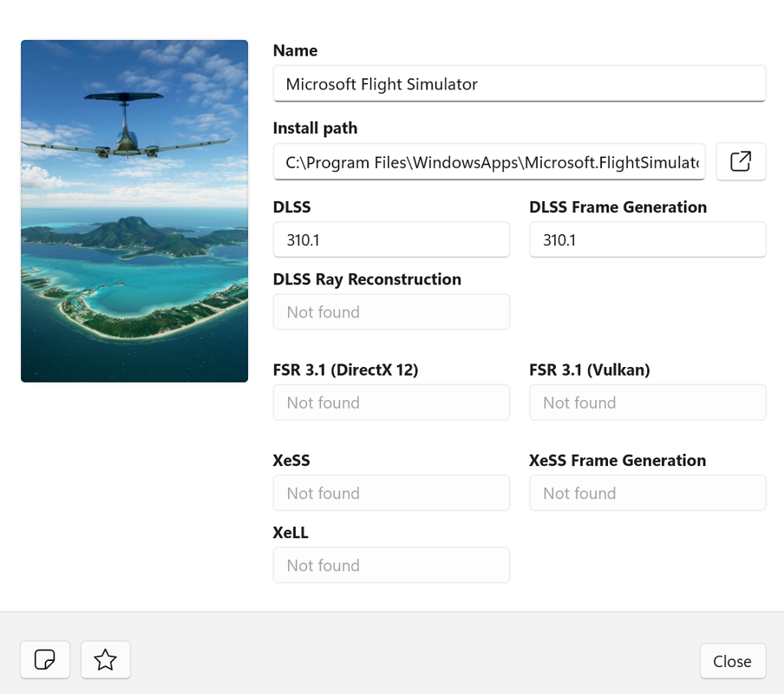Click the DLSS Ray Reconstruction label

click(367, 279)
